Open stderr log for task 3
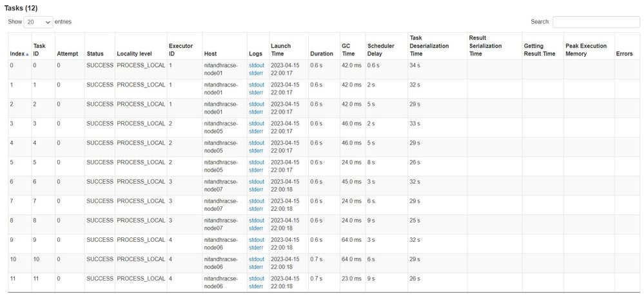This screenshot has height=296, width=644. click(x=256, y=131)
